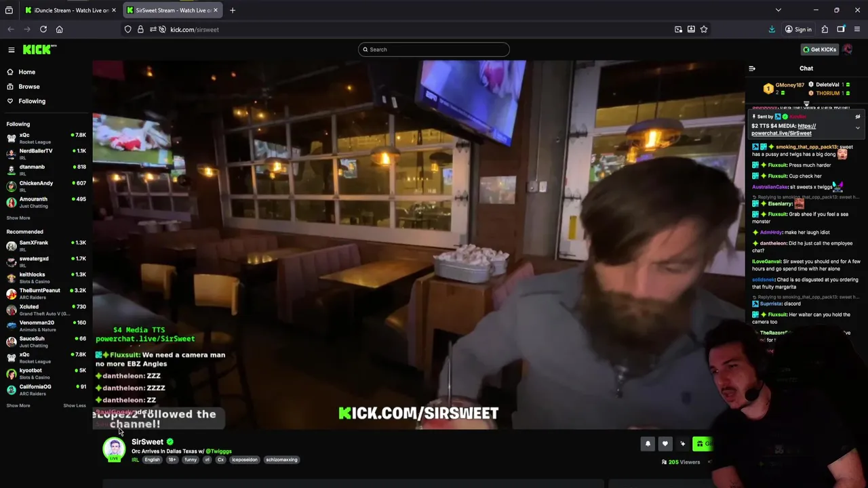Click the blocked-autoplay icon in address bar
The image size is (868, 488).
163,29
